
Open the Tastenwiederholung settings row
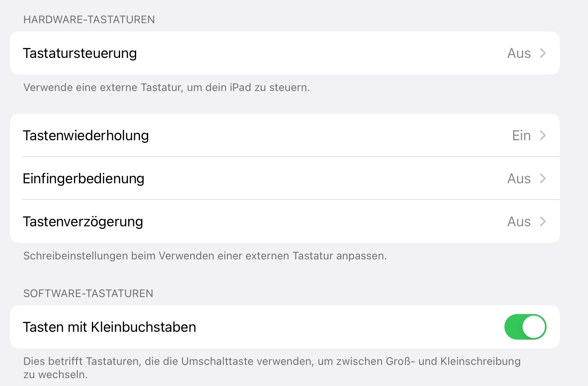(x=86, y=136)
